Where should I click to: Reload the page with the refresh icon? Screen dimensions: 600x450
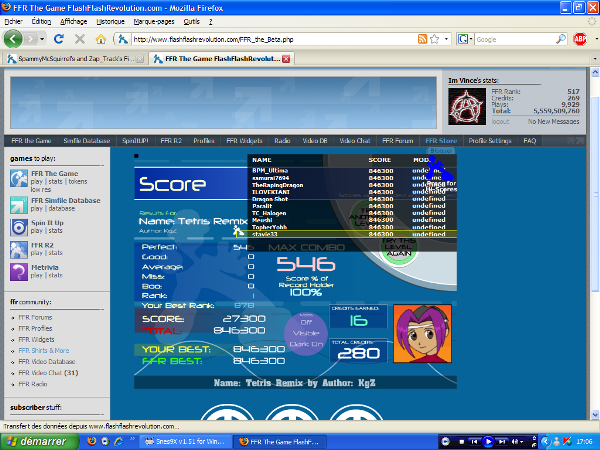pyautogui.click(x=59, y=39)
